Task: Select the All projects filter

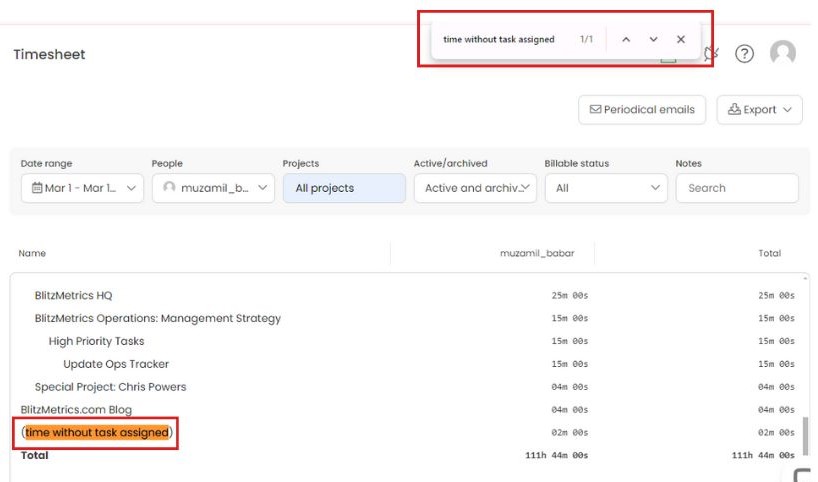Action: (x=344, y=188)
